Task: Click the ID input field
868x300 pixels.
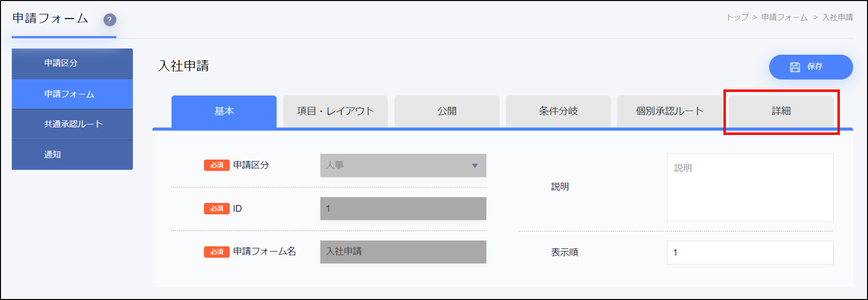Action: tap(403, 209)
